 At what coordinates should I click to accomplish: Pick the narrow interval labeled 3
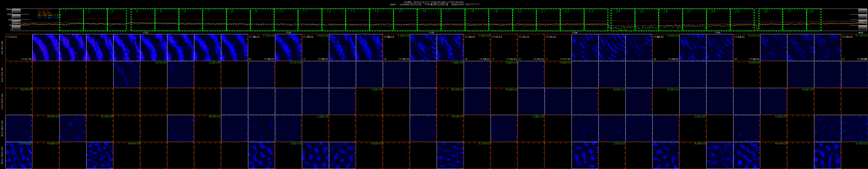coord(117,20)
